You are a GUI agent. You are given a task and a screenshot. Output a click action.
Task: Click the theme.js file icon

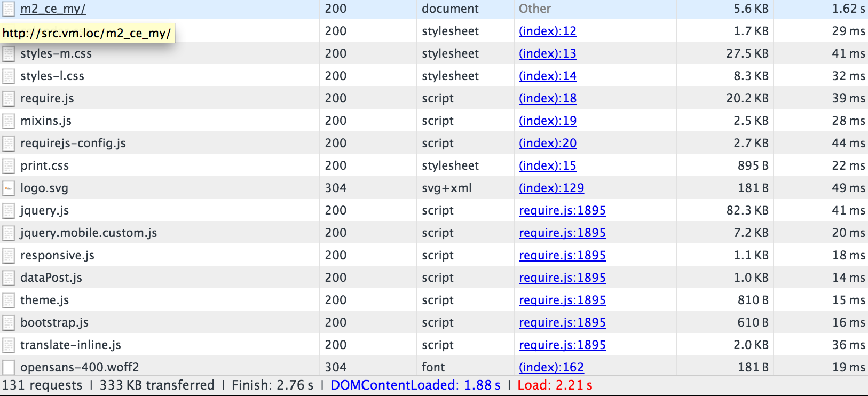tap(9, 300)
